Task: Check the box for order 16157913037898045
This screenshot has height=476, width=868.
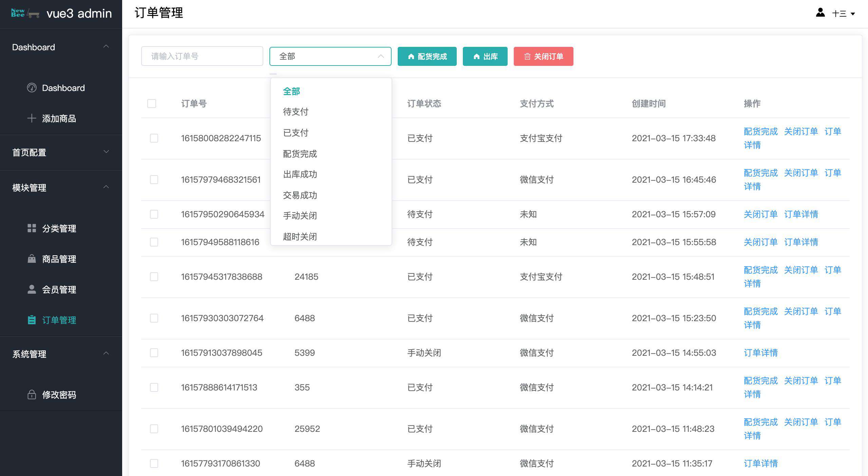Action: point(154,353)
